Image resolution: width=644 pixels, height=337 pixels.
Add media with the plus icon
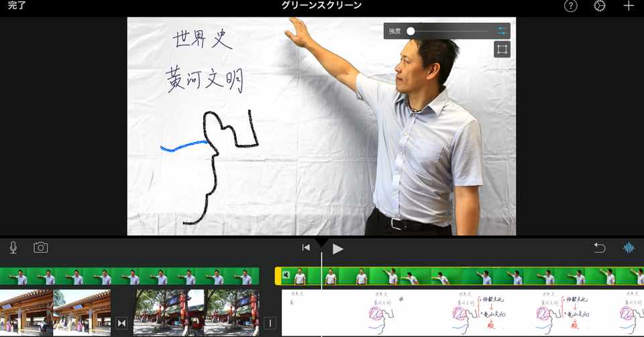[629, 6]
